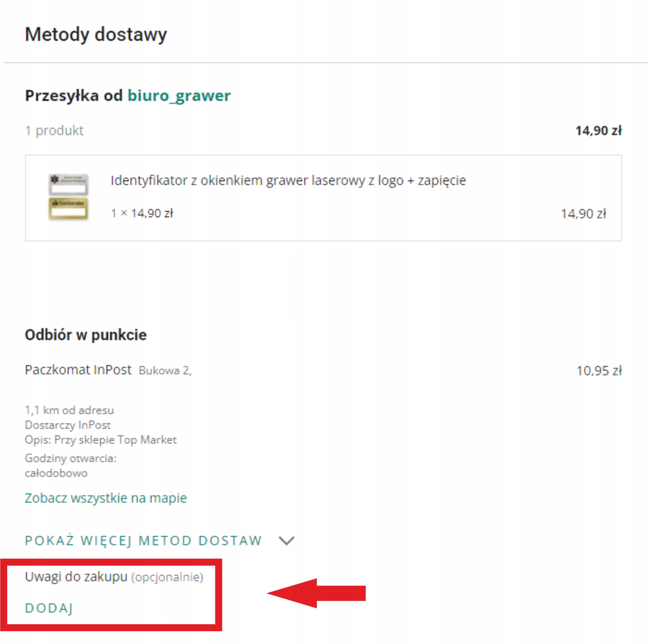Click the Identyfikator z okienkiem product title

[x=288, y=180]
